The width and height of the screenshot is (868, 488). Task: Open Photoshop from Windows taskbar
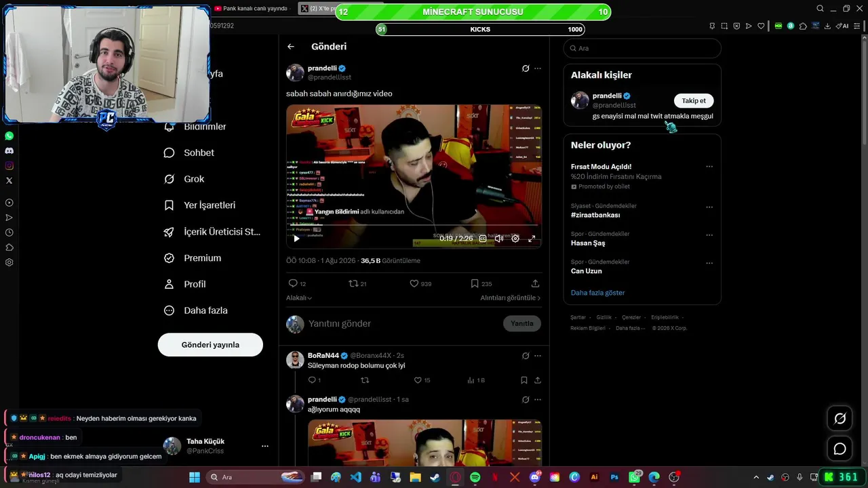click(614, 477)
